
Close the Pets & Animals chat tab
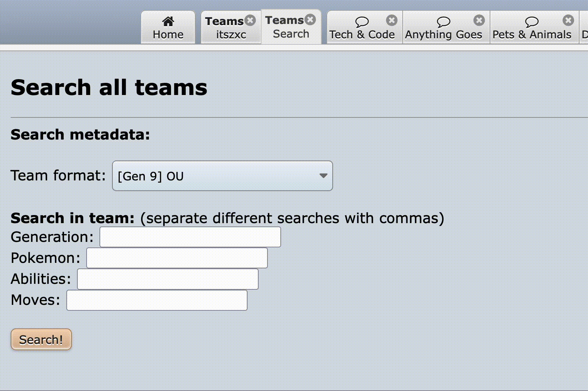(x=568, y=20)
